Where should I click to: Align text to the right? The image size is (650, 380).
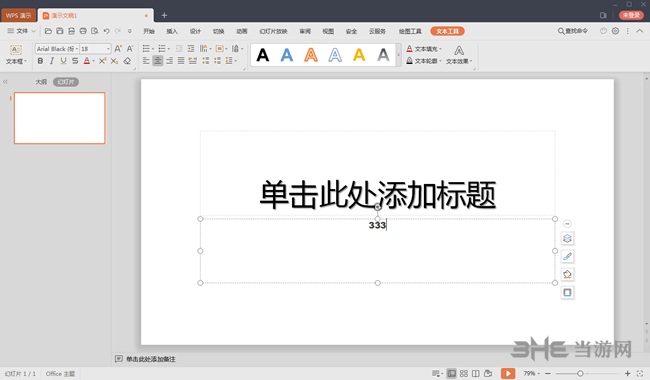pyautogui.click(x=170, y=61)
